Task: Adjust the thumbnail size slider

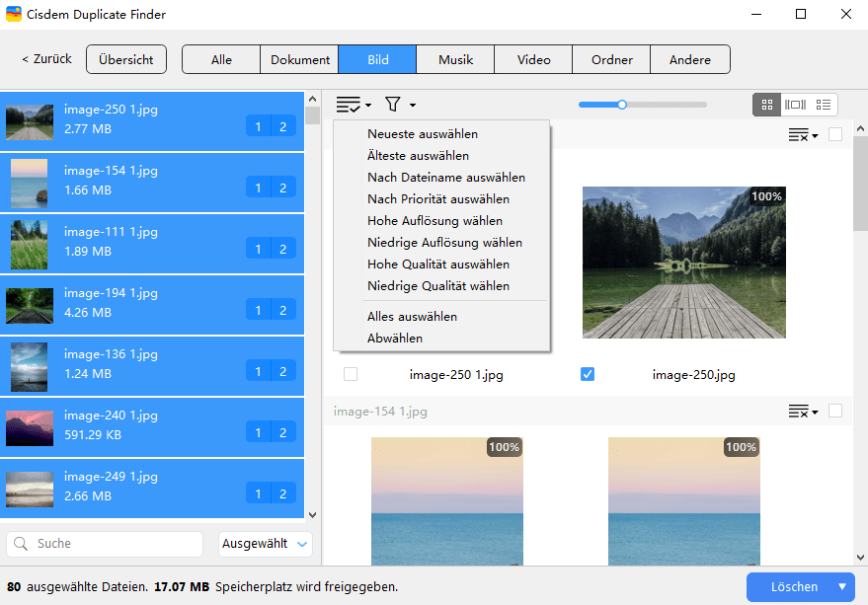Action: pos(622,105)
